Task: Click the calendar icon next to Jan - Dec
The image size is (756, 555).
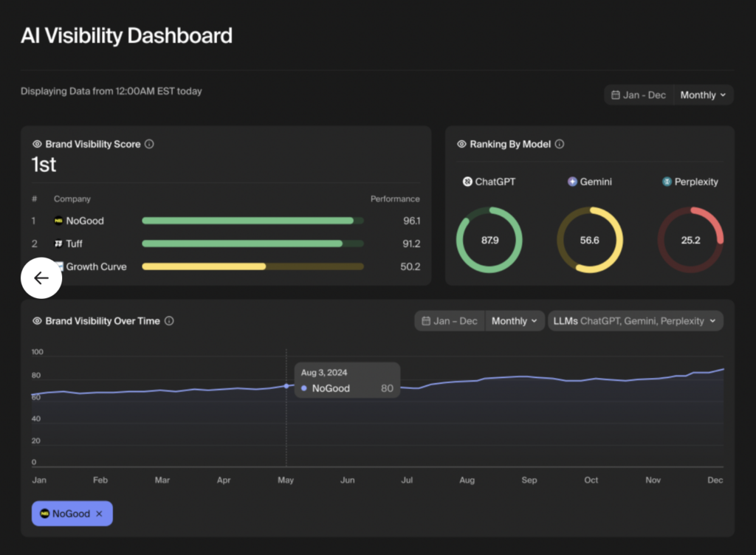Action: (x=617, y=94)
